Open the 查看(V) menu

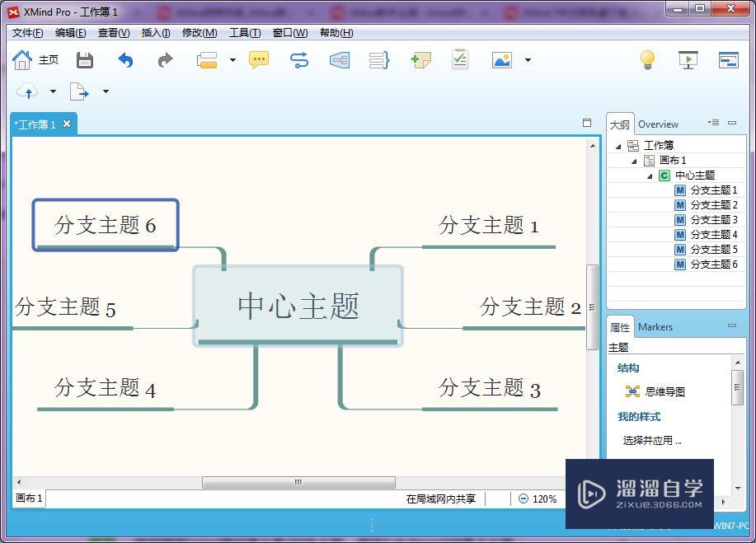click(x=114, y=33)
